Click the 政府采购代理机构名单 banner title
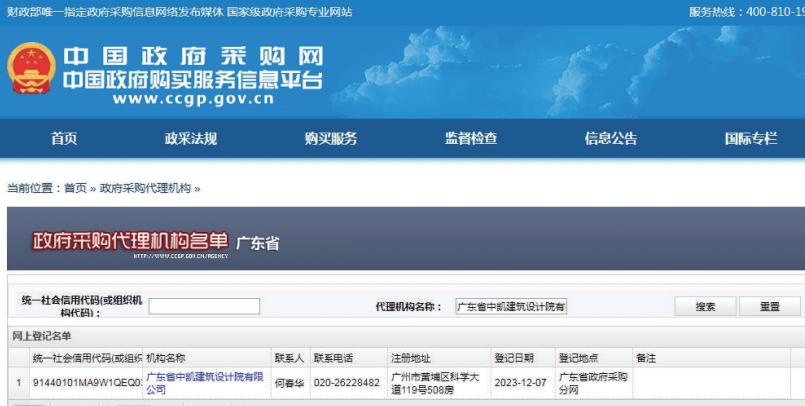 tap(130, 240)
